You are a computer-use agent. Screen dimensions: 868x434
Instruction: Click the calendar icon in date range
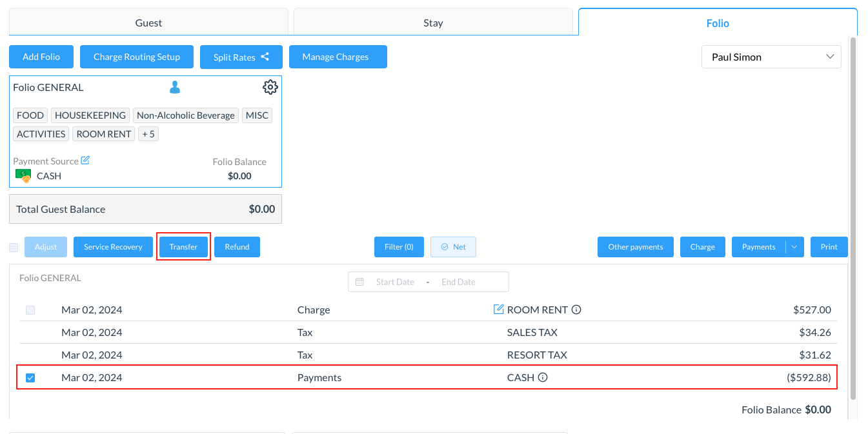coord(360,282)
